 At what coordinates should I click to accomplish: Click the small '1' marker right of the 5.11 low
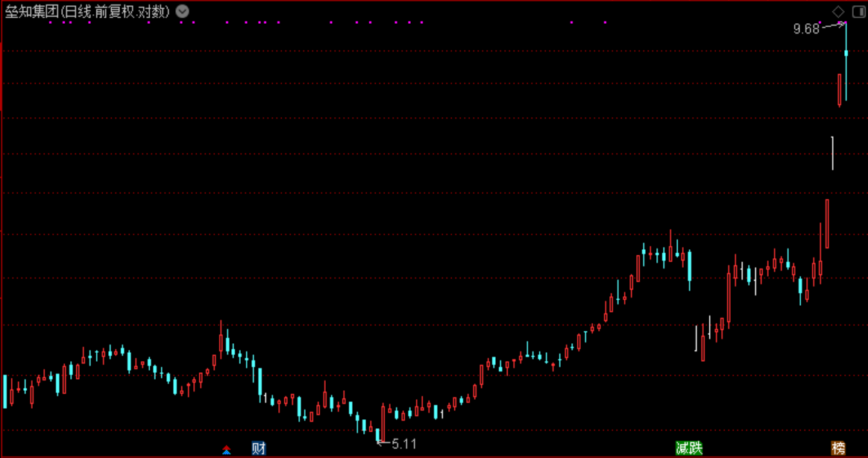pos(441,414)
